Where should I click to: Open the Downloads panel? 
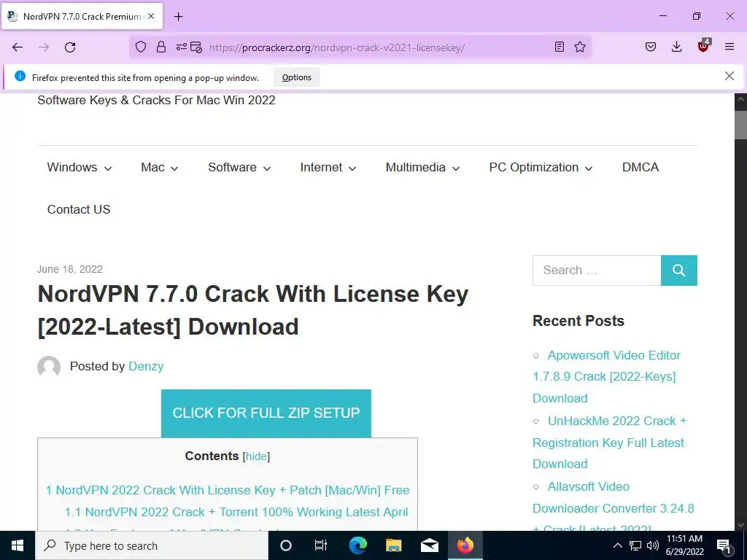(x=676, y=47)
